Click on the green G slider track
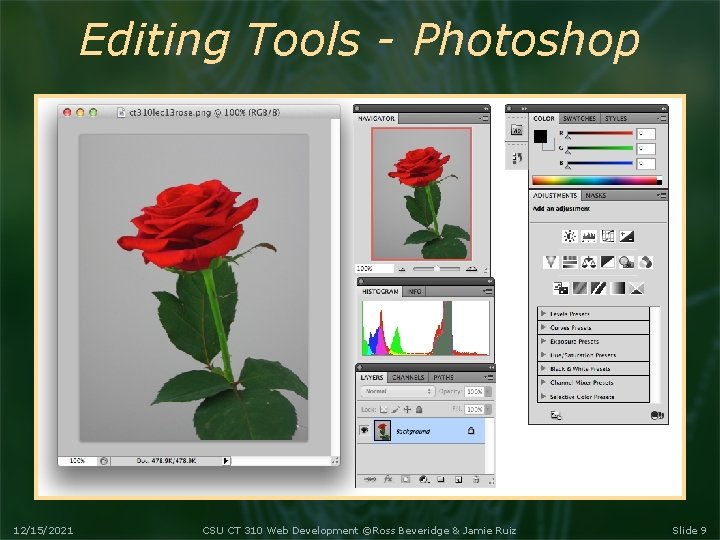 (x=600, y=148)
